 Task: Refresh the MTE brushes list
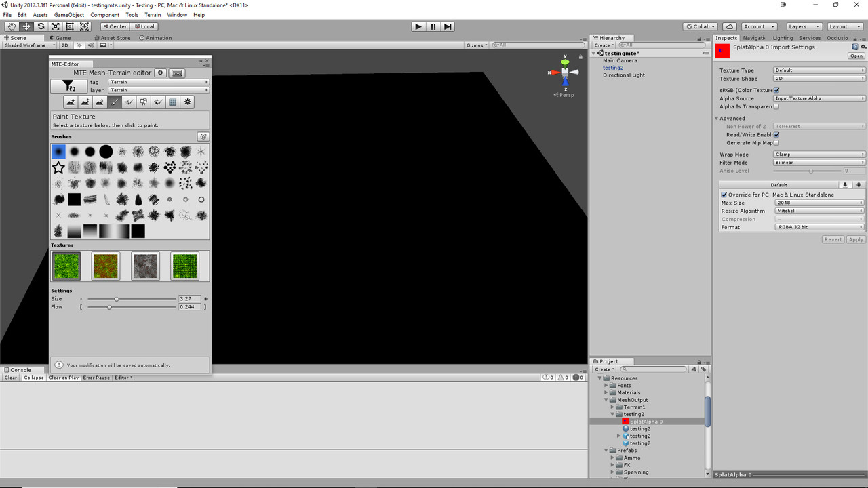click(x=203, y=136)
